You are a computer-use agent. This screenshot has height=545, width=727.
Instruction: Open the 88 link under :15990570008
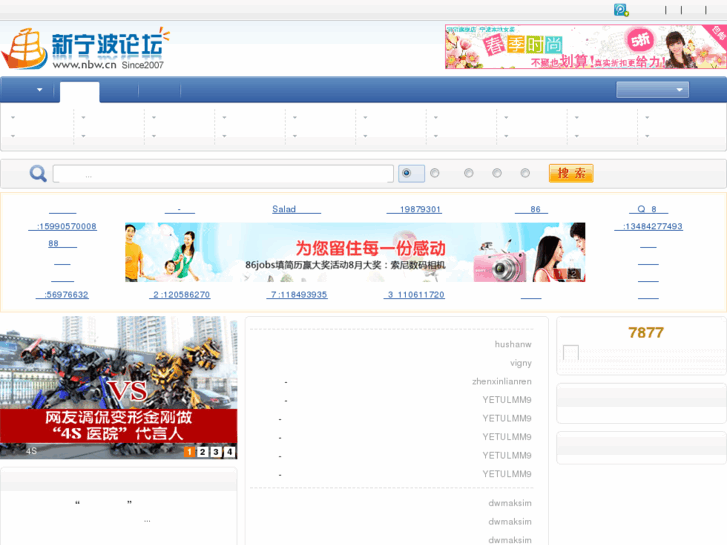[63, 244]
